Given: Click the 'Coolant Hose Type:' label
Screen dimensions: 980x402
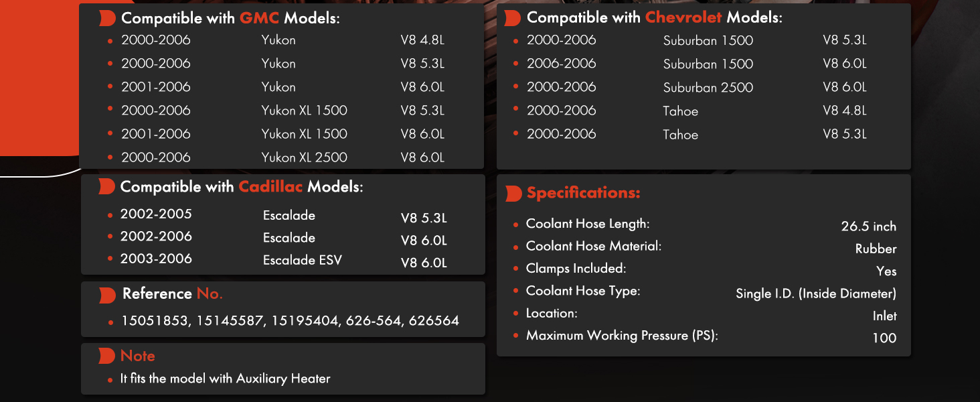Looking at the screenshot, I should coord(583,291).
